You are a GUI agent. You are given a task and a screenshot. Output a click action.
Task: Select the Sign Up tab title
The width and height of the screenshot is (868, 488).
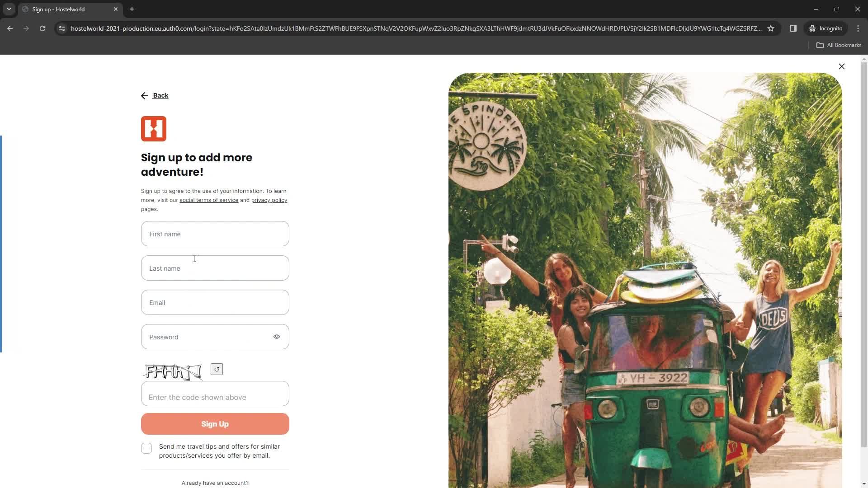tap(58, 9)
